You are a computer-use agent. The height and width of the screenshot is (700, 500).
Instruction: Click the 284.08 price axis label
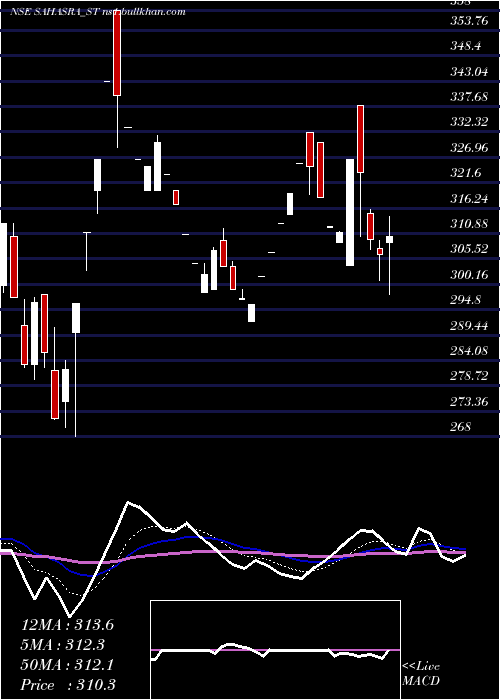click(x=469, y=351)
